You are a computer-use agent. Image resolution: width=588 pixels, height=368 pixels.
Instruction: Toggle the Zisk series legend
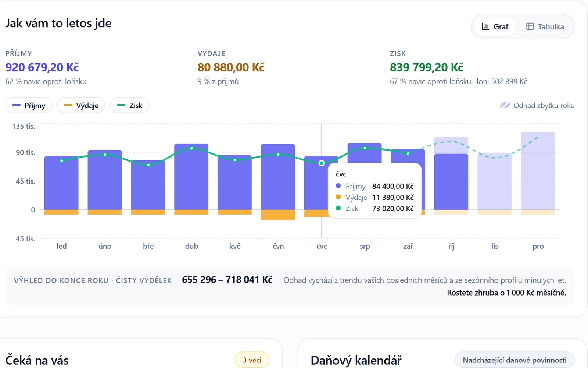tap(129, 105)
